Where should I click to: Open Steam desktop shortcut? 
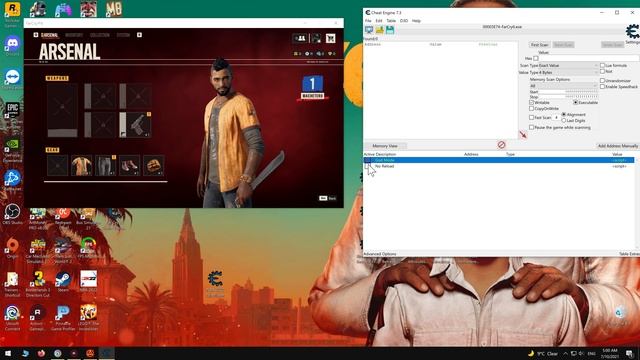pyautogui.click(x=63, y=282)
